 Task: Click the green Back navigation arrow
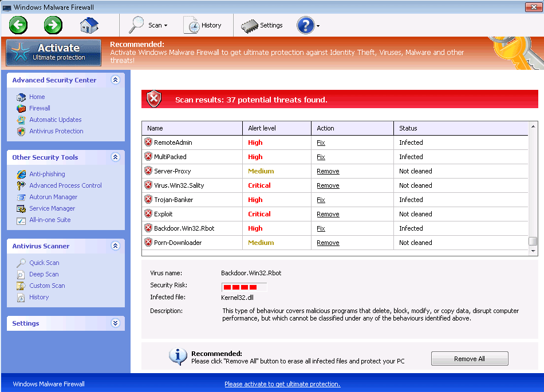click(18, 25)
